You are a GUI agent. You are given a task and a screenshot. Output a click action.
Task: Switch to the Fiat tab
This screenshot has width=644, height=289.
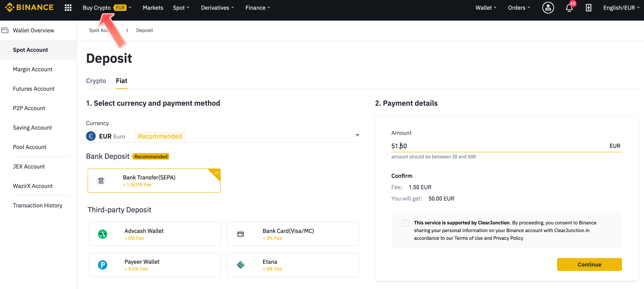(121, 81)
